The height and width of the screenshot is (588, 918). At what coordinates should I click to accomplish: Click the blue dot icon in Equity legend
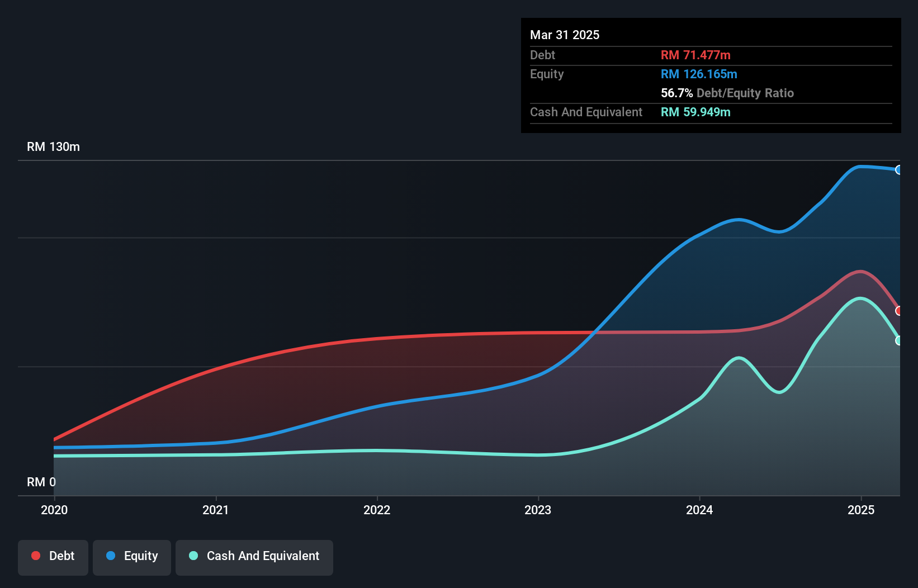point(111,556)
